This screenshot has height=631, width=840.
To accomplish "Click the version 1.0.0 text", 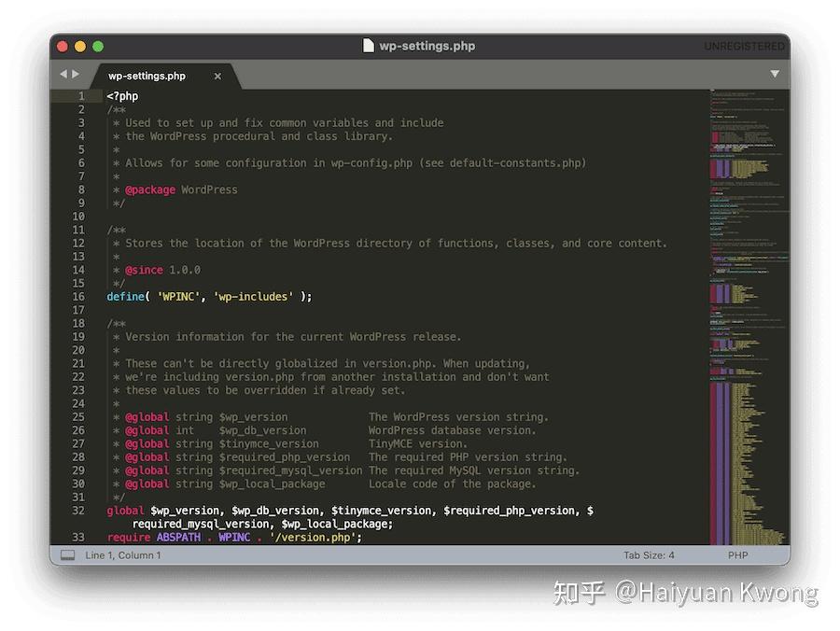I will pyautogui.click(x=185, y=270).
